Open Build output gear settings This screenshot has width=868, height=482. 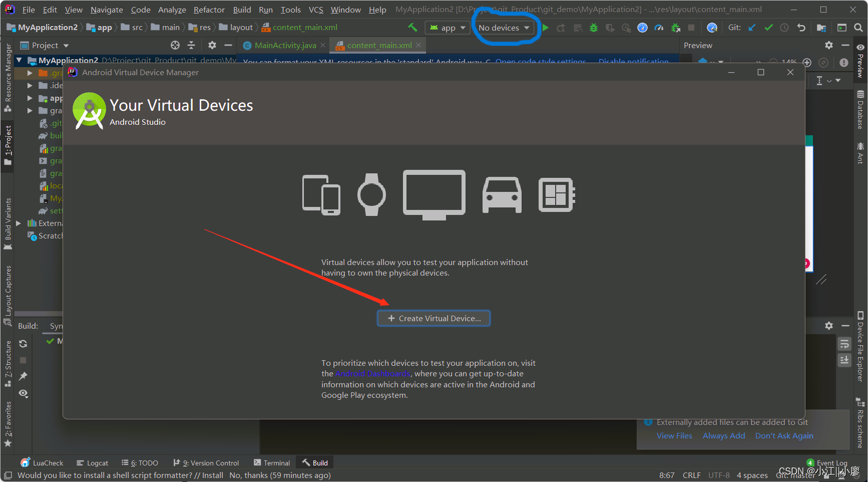(x=829, y=326)
